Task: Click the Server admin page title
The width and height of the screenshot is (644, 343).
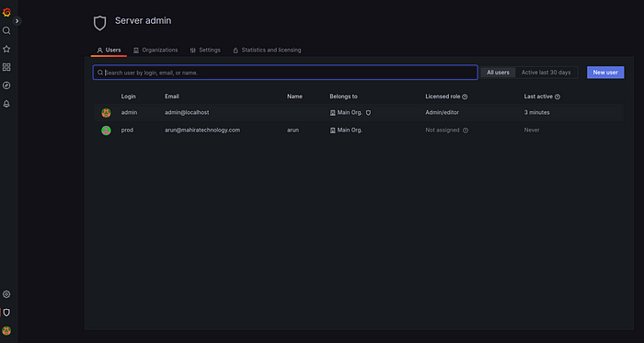Action: pos(143,20)
